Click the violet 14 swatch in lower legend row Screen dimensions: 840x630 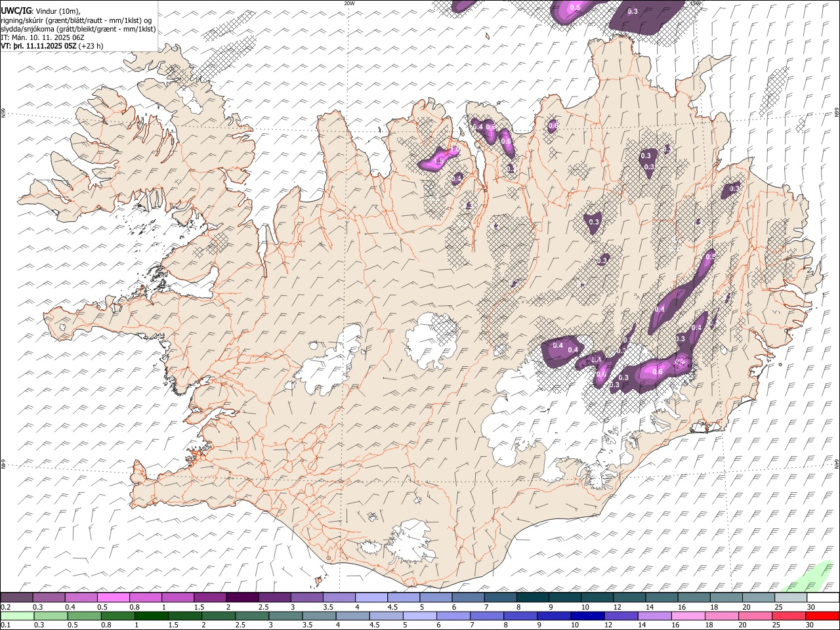655,616
